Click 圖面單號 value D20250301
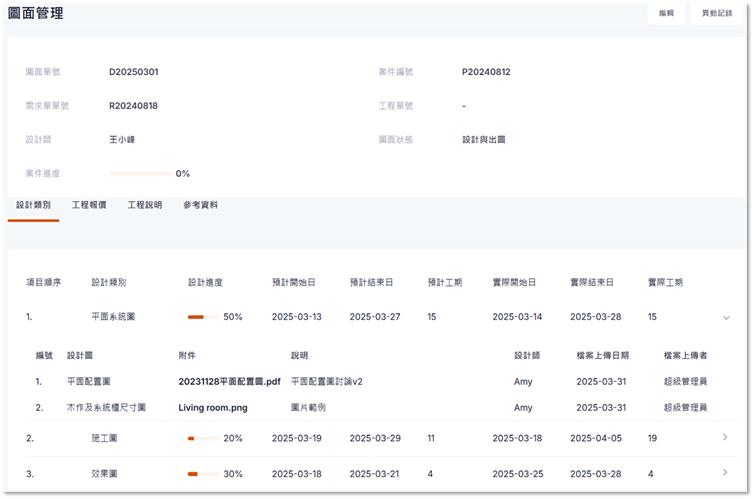The image size is (754, 499). 134,72
